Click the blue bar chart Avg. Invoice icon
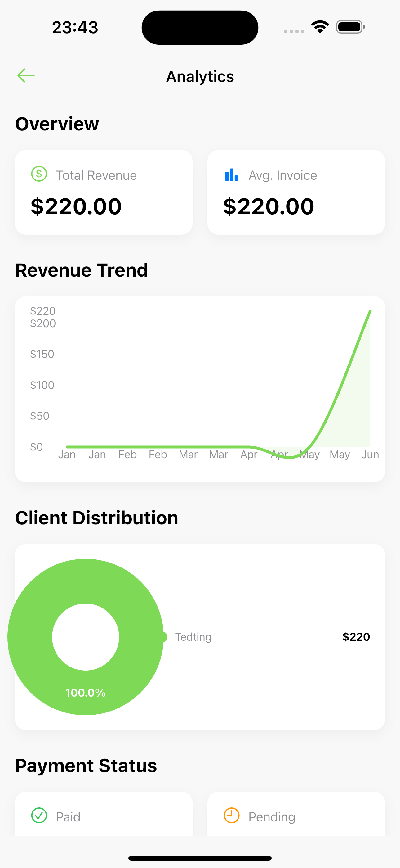 [x=232, y=174]
